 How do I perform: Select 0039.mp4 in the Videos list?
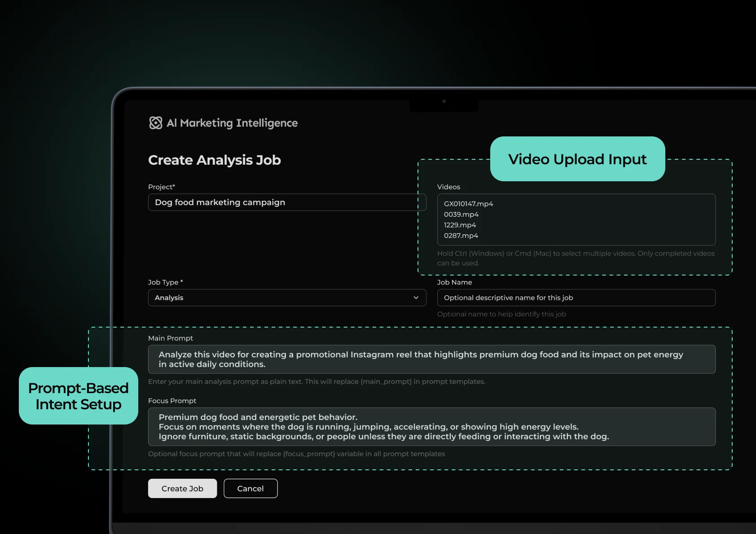[x=461, y=214]
